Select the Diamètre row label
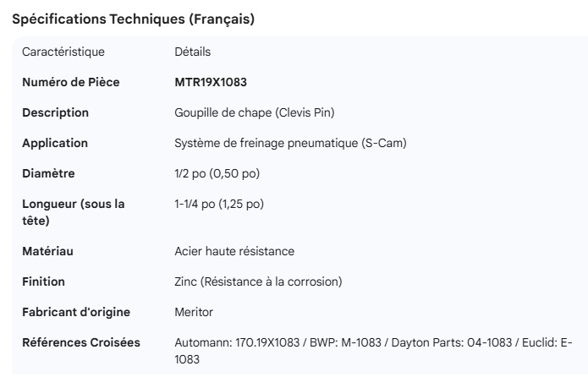 [48, 173]
